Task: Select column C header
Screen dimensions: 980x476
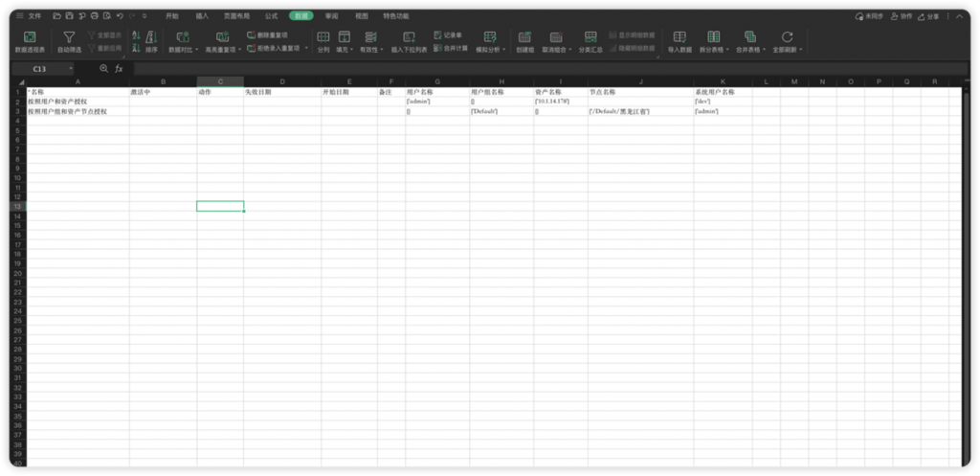Action: [x=220, y=82]
